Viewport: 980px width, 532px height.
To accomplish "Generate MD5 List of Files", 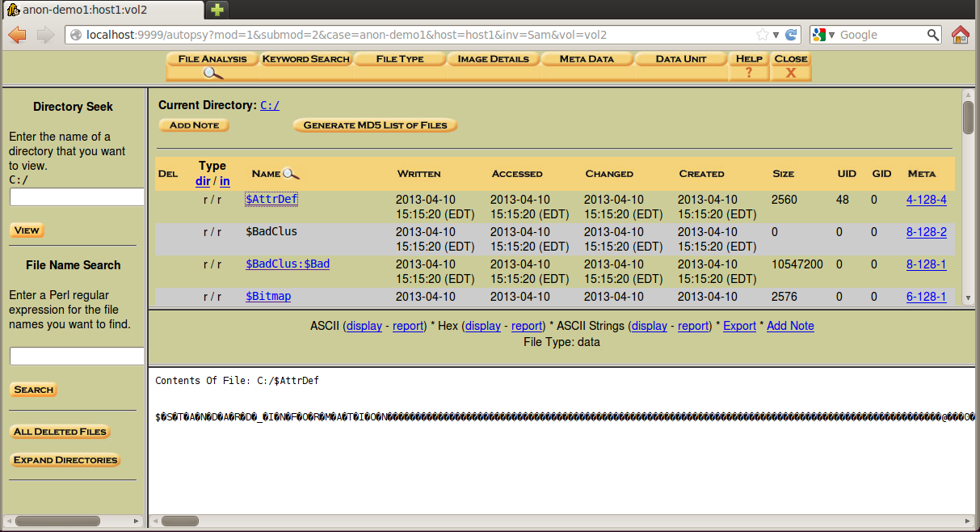I will click(375, 125).
